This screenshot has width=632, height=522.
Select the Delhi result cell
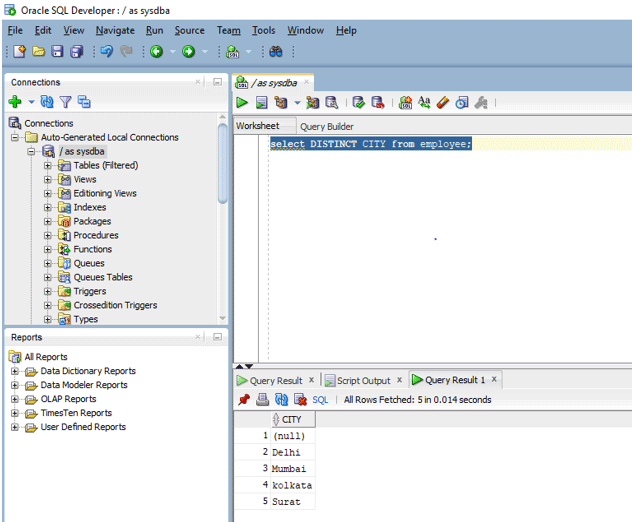(293, 452)
